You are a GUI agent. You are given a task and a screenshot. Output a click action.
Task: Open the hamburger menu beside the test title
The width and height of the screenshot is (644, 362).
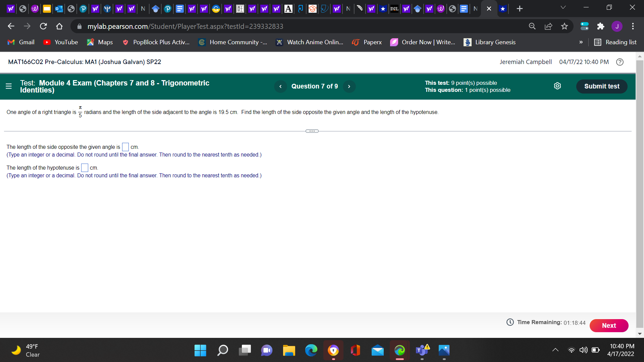tap(9, 86)
